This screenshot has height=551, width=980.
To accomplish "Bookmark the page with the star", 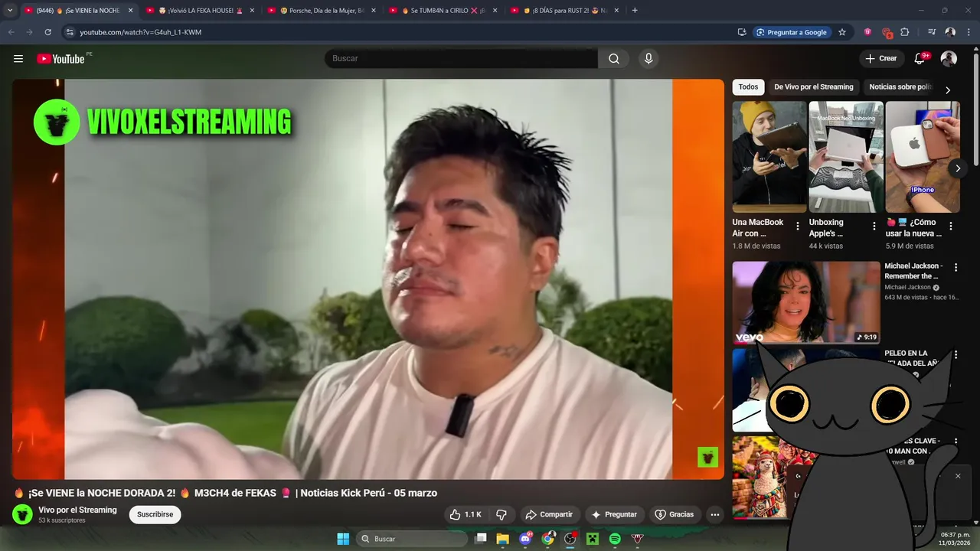I will pos(842,32).
